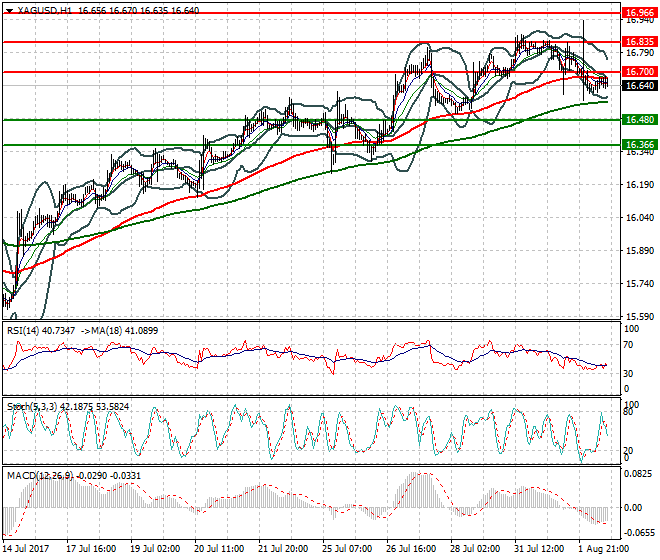Select the Stoch(5,3,3) indicator label

[x=32, y=406]
